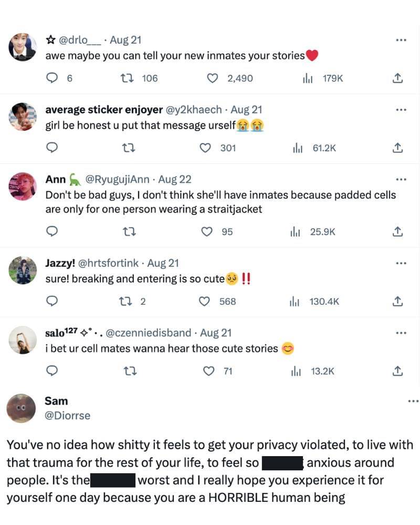Open @drlo___'s profile picture
420x525 pixels.
(23, 47)
